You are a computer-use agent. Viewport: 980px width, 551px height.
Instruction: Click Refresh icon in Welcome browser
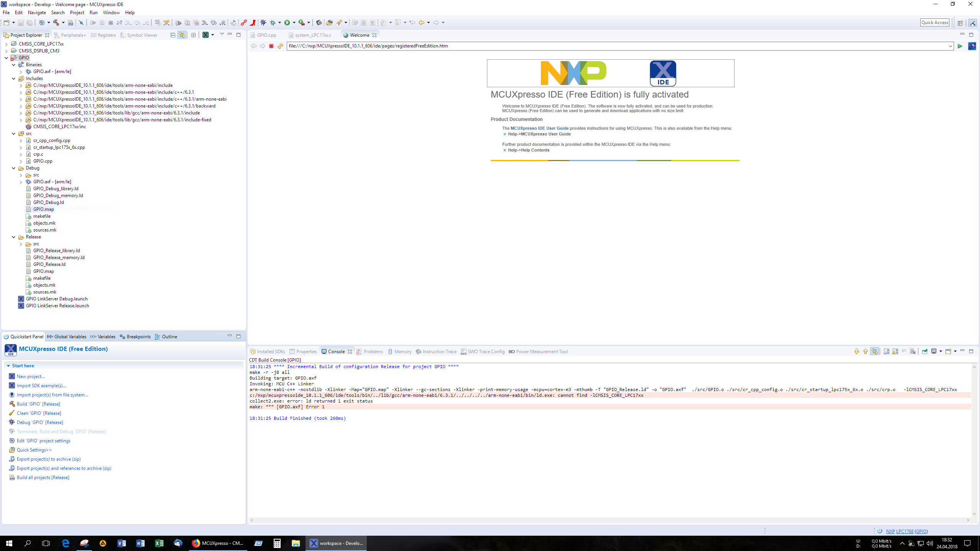tap(280, 46)
